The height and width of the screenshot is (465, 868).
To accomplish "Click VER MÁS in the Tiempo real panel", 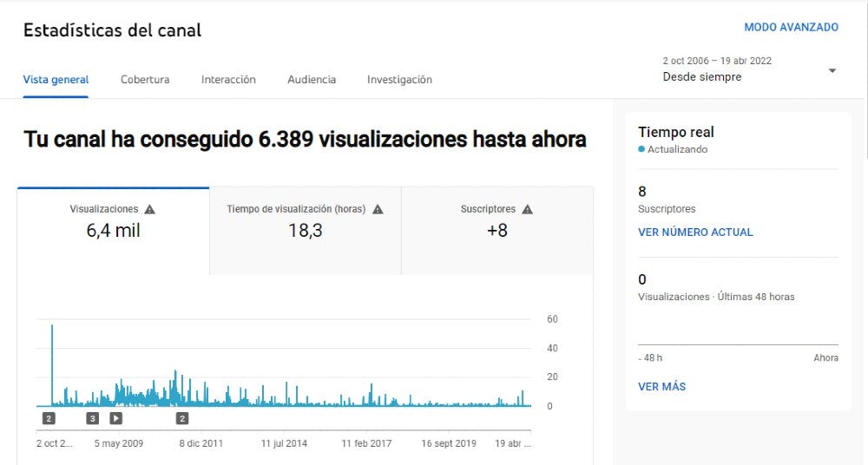I will (661, 387).
